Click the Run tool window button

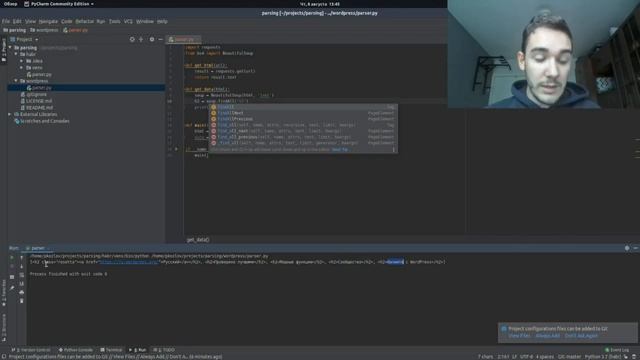(138, 350)
